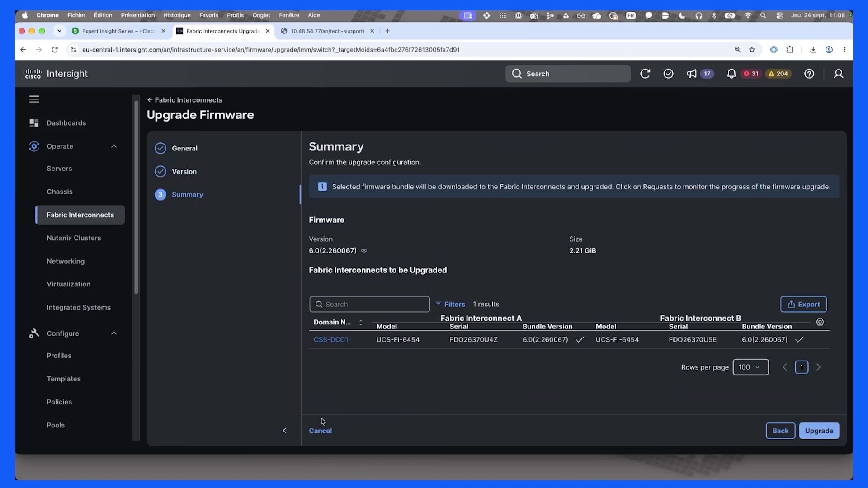Select Servers in the sidebar
Image resolution: width=868 pixels, height=488 pixels.
59,169
